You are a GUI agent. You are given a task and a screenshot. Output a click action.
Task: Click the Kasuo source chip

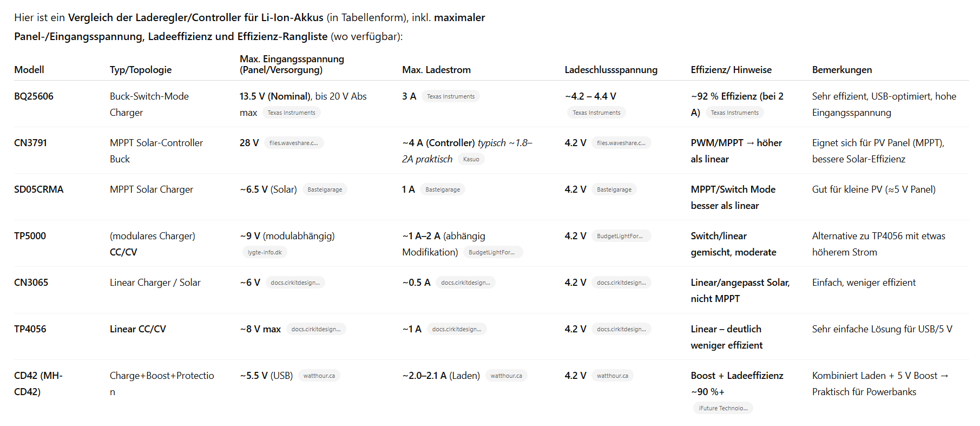coord(471,159)
